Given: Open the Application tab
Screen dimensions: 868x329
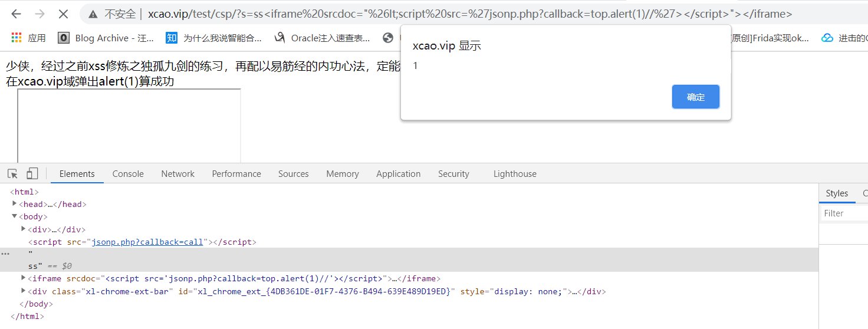Looking at the screenshot, I should tap(399, 174).
